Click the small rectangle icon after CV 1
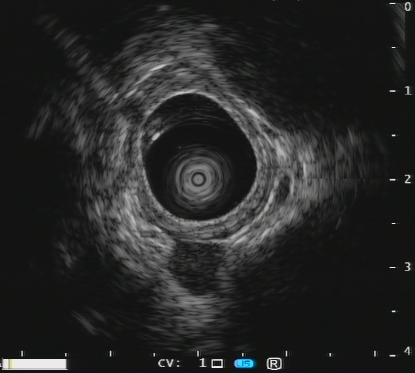The image size is (415, 373). coord(217,363)
